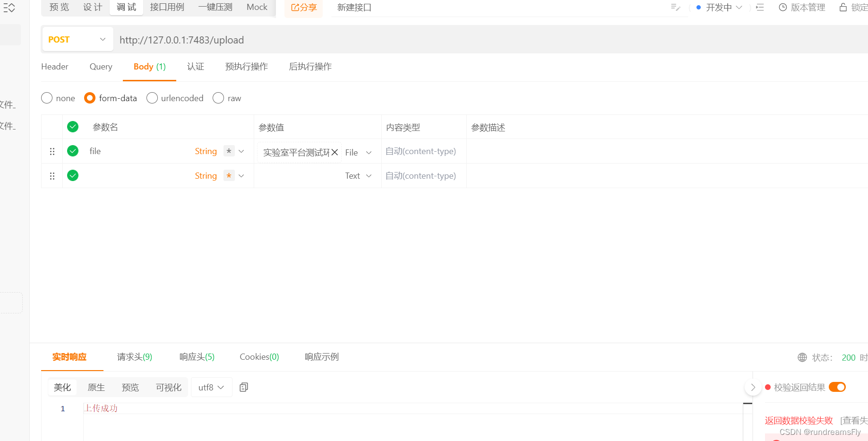
Task: Remove the selected file 实验室平台测试环 with the X
Action: click(x=335, y=152)
